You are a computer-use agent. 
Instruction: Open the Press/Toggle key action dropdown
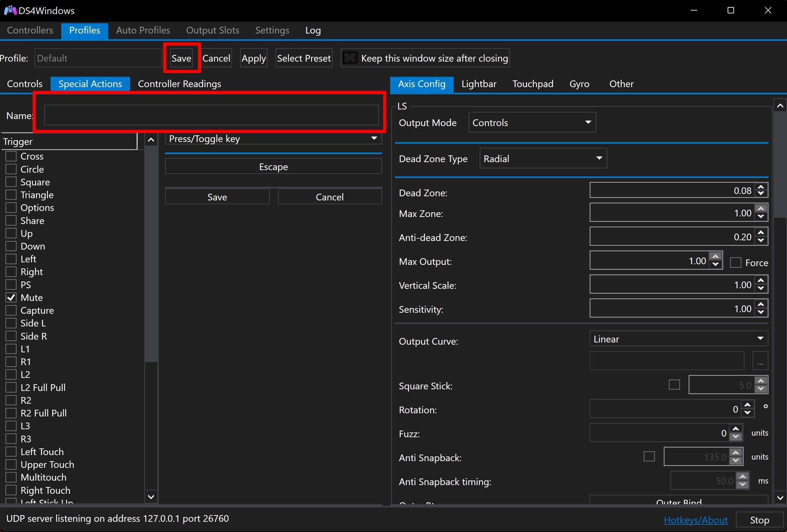273,139
